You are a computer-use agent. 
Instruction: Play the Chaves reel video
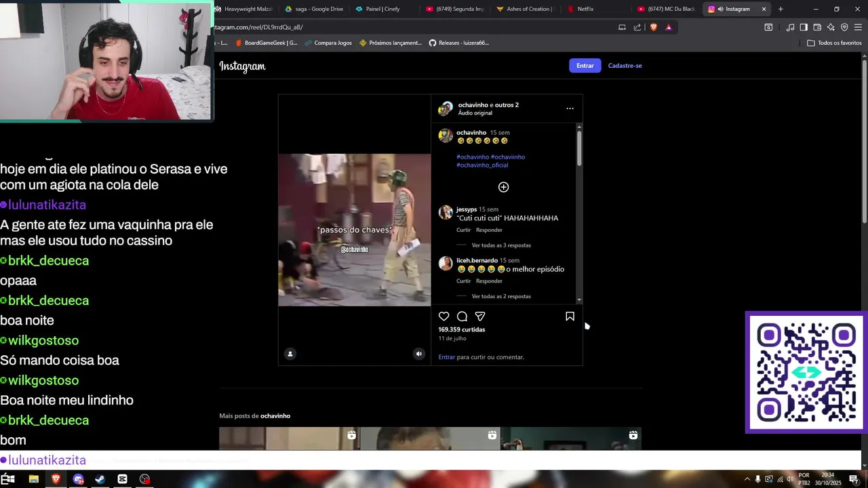tap(354, 230)
